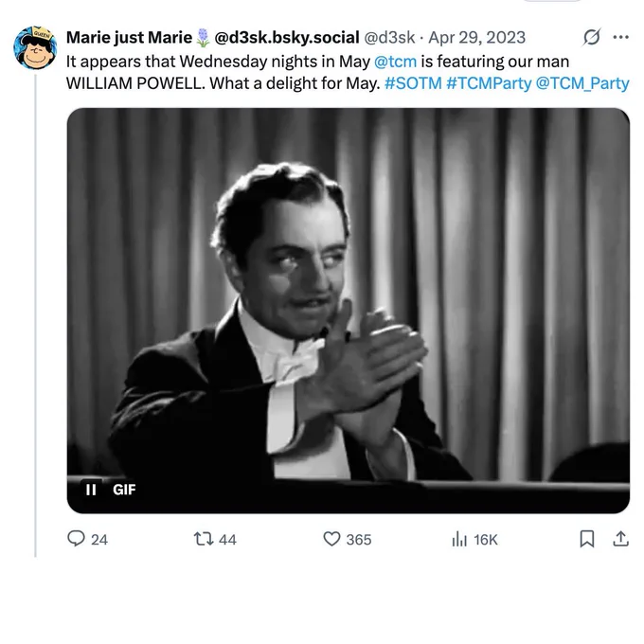The width and height of the screenshot is (644, 644).
Task: Pause the GIF playback
Action: [x=91, y=490]
